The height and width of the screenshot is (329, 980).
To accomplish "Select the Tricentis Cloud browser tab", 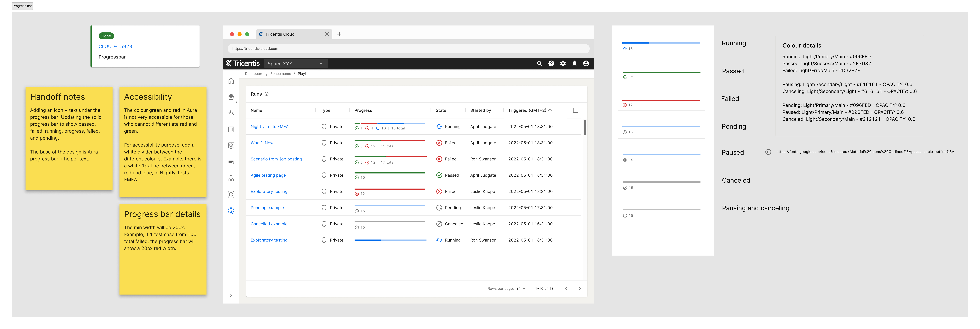I will coord(294,34).
